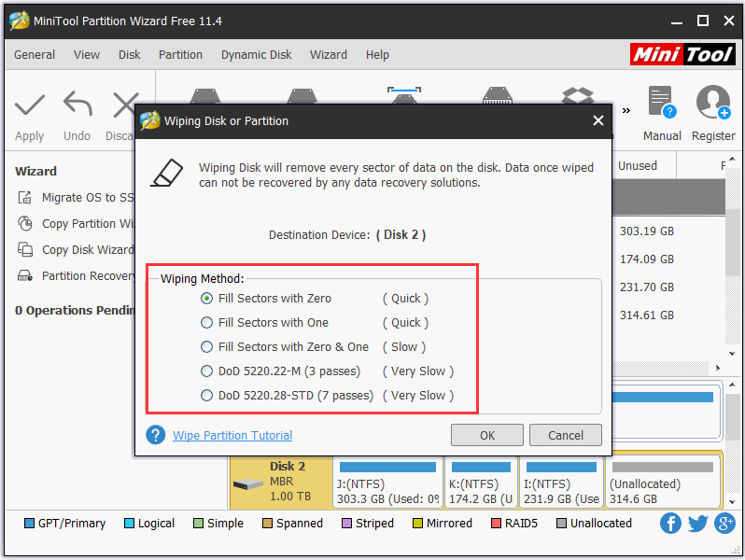The width and height of the screenshot is (745, 560).
Task: Click the partition list scroll up arrow
Action: click(x=732, y=159)
